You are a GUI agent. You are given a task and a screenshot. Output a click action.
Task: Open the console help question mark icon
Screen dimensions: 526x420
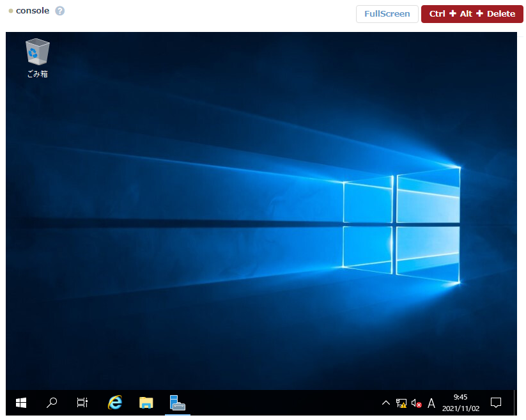click(60, 11)
